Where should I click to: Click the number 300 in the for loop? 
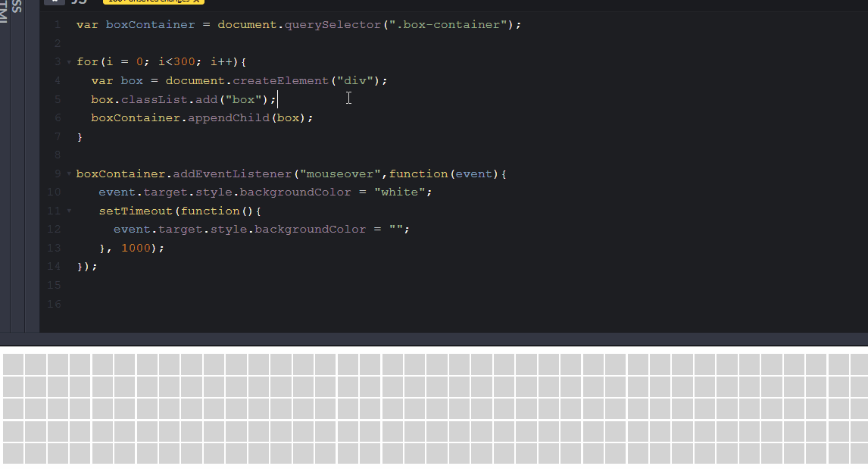point(184,62)
